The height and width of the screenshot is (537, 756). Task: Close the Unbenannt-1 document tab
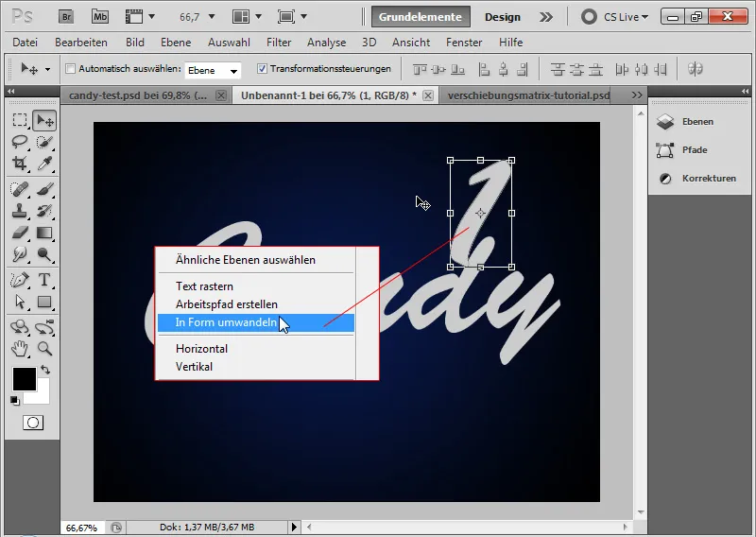(x=428, y=95)
